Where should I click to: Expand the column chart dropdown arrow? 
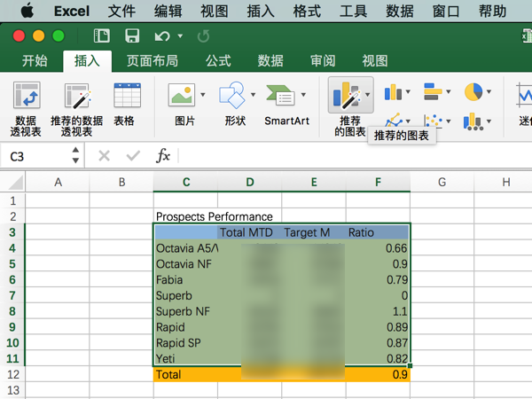point(408,91)
